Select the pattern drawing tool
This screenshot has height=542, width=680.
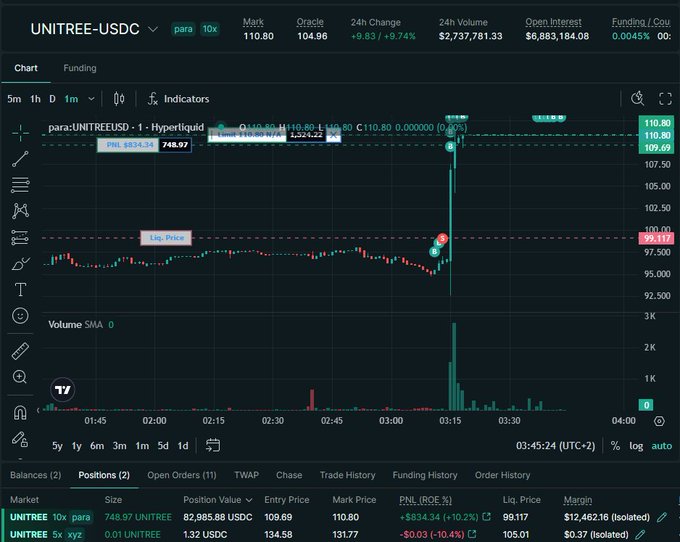click(x=20, y=211)
